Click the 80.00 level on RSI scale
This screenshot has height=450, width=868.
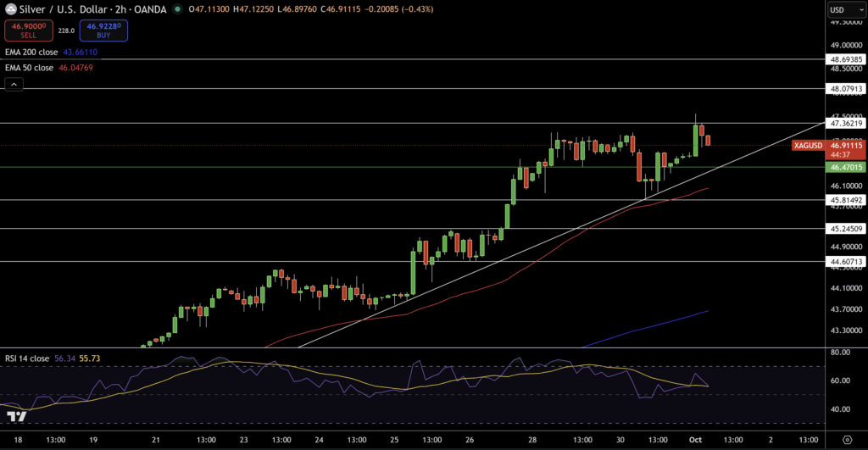coord(841,352)
